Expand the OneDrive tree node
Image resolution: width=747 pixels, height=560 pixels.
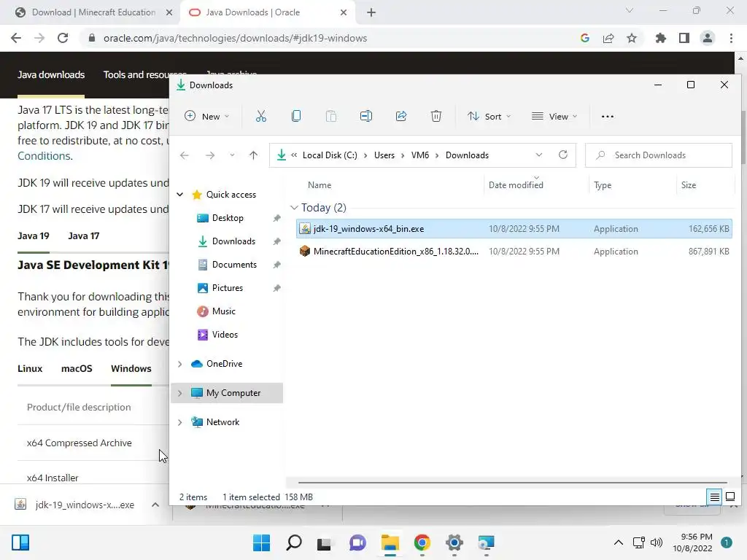(x=180, y=364)
